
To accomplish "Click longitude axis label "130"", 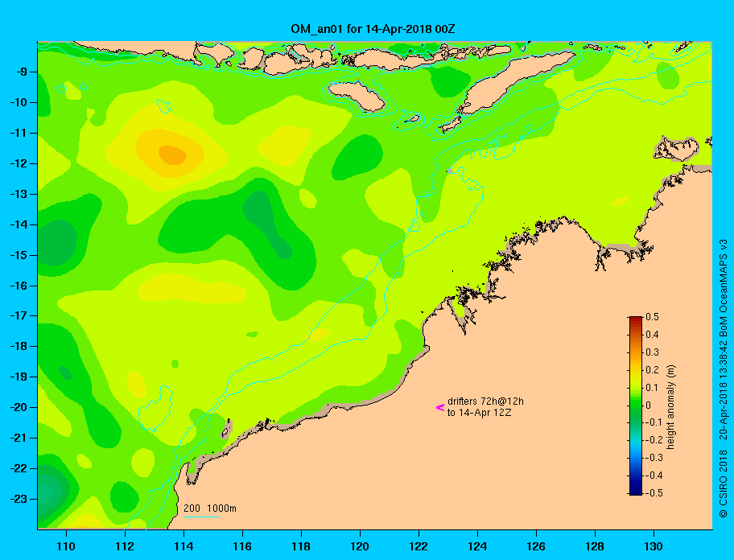I will click(x=654, y=546).
